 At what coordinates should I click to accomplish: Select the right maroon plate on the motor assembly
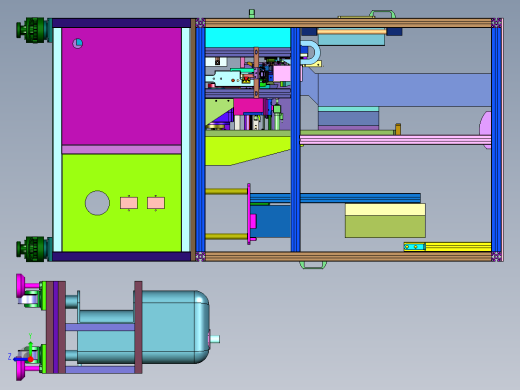(x=138, y=327)
